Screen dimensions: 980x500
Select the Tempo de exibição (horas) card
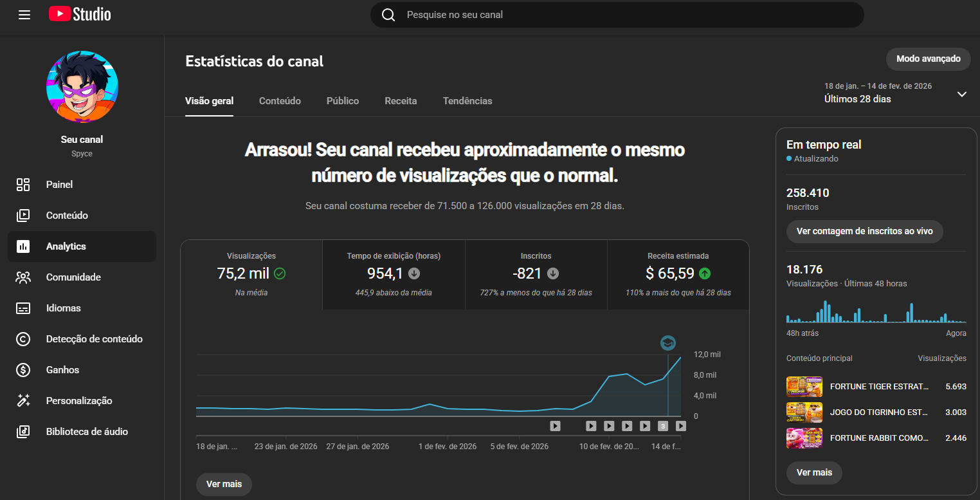tap(394, 275)
